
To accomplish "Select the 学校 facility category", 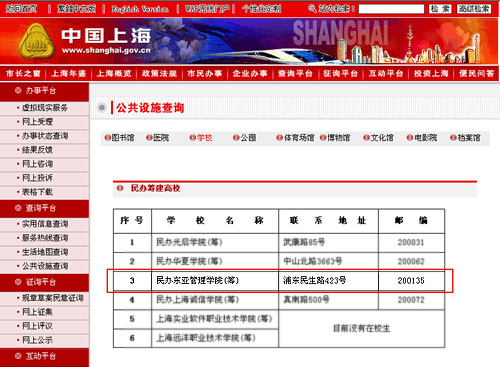I will tap(204, 138).
